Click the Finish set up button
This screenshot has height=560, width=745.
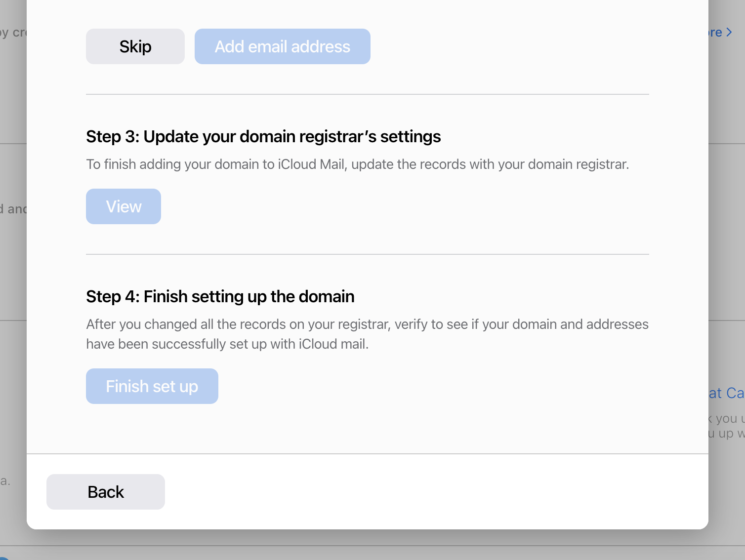(x=152, y=386)
